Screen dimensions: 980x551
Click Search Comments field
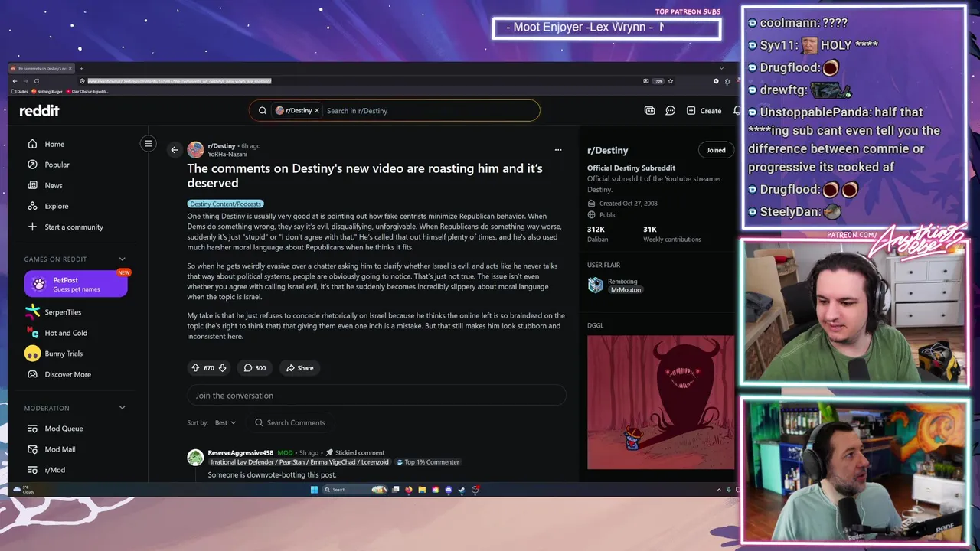coord(291,422)
